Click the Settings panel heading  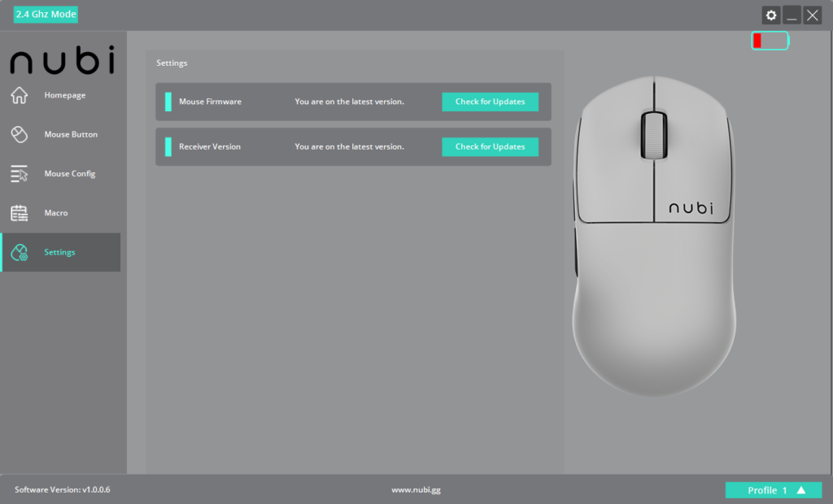pyautogui.click(x=172, y=63)
